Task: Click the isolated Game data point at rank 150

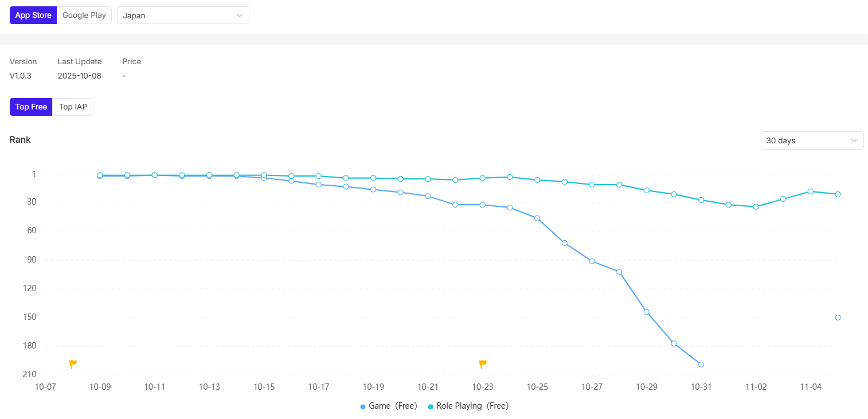Action: point(838,318)
